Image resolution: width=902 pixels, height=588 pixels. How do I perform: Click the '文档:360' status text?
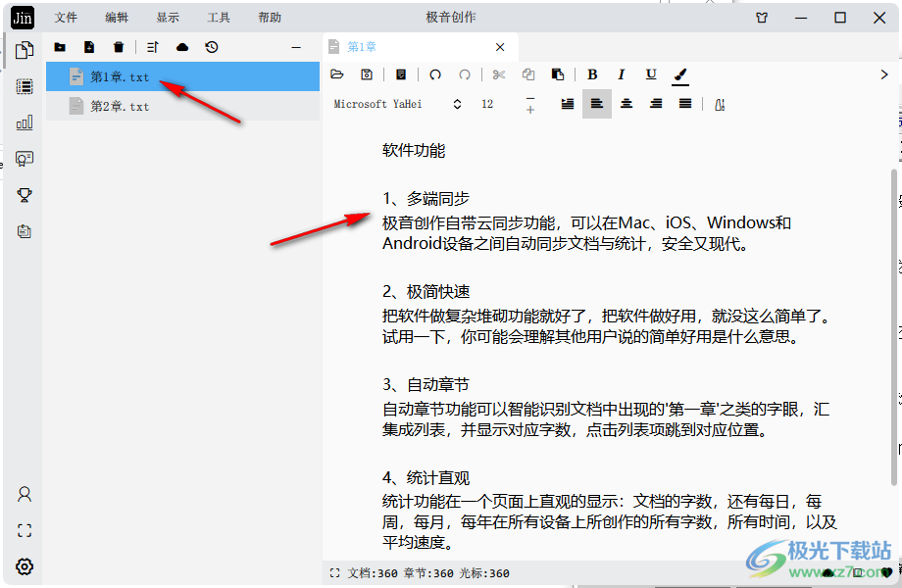click(x=373, y=573)
